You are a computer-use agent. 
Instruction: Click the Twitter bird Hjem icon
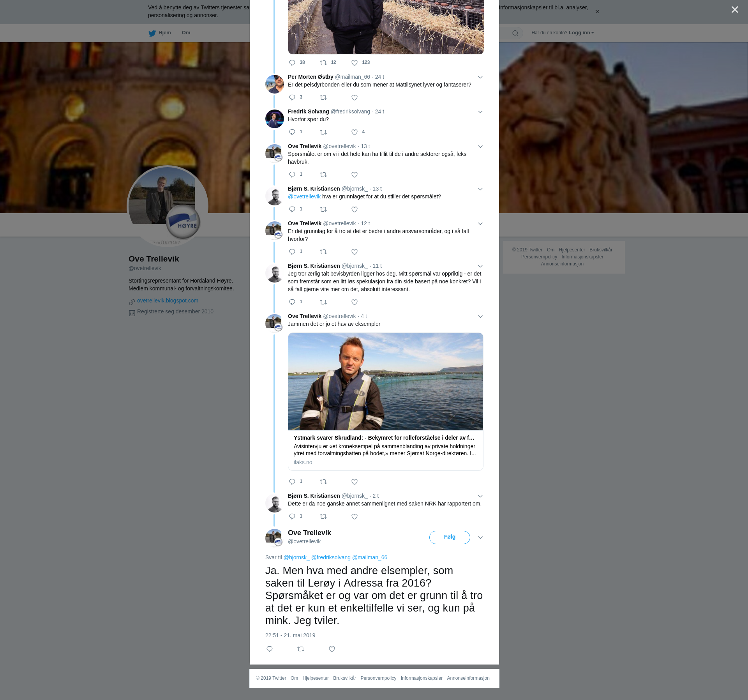point(152,33)
